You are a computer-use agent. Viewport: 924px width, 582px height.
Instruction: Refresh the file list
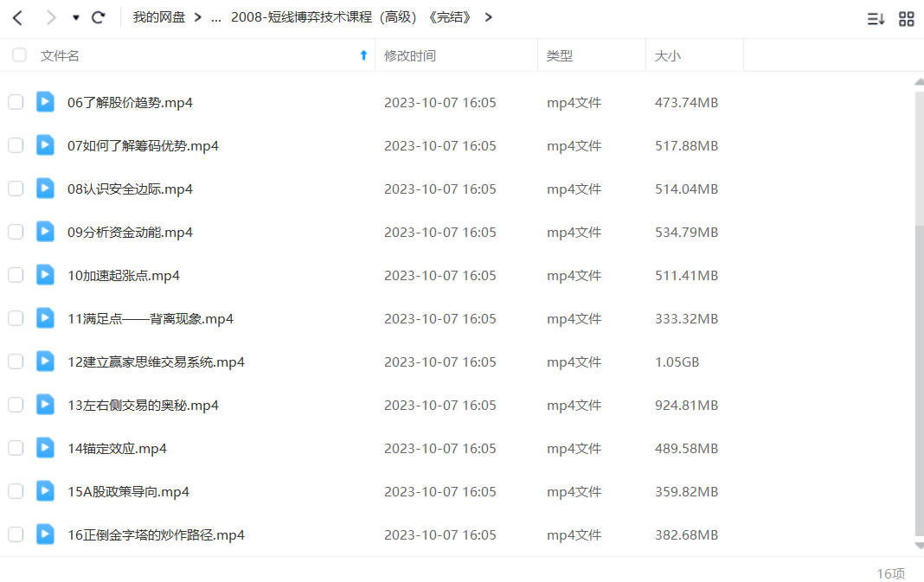(x=99, y=17)
